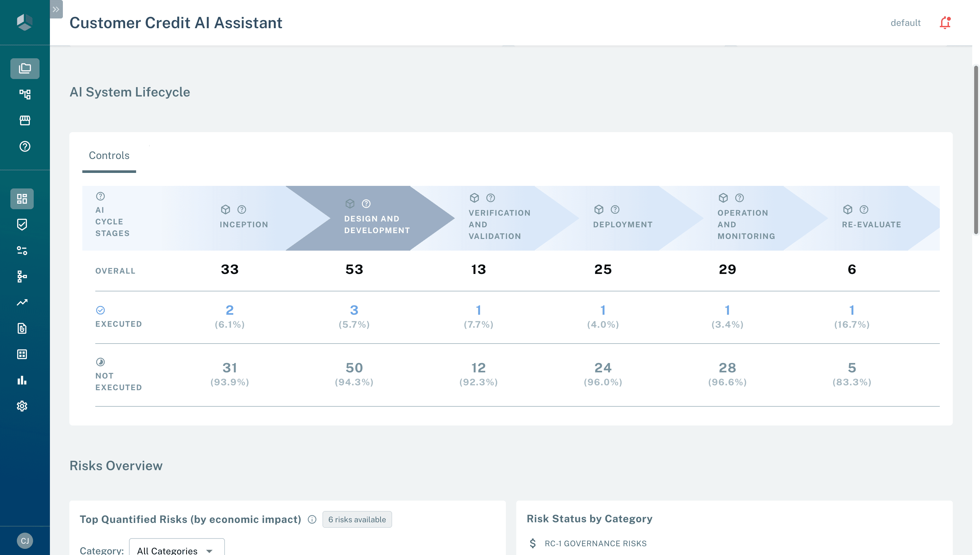Open the default environment selector
The image size is (980, 555).
tap(905, 23)
